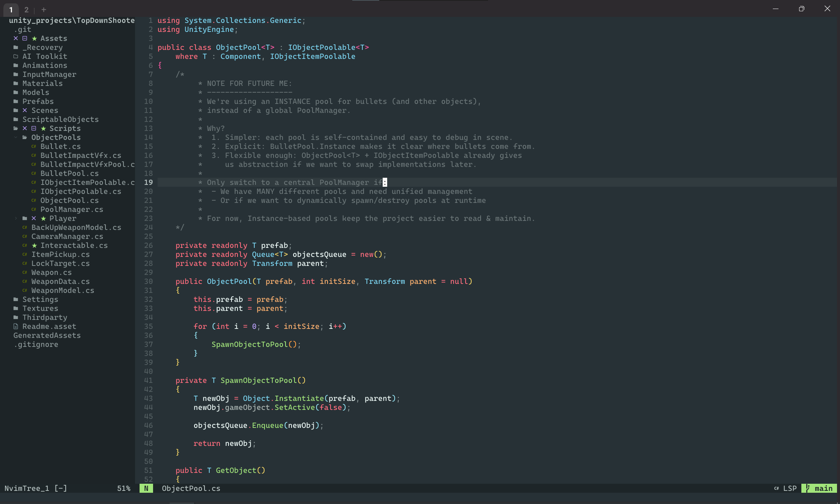This screenshot has width=840, height=504.
Task: Click the green star beside Interactable.cs
Action: click(34, 246)
